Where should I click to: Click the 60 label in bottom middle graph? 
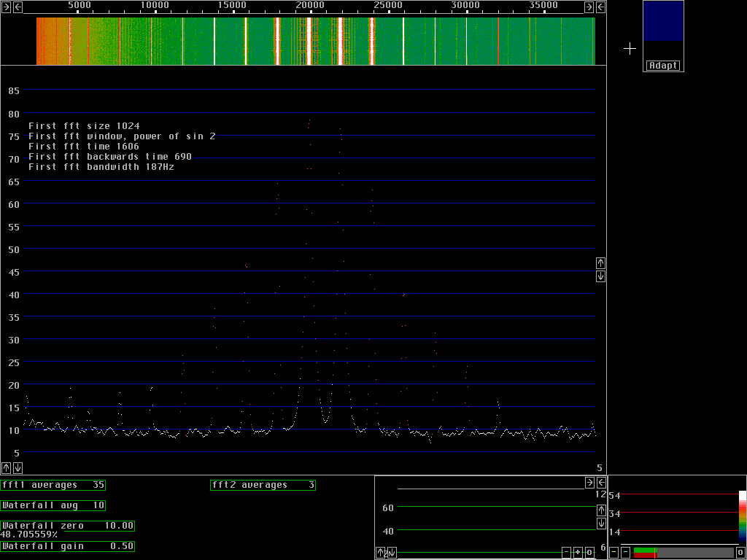coord(388,507)
